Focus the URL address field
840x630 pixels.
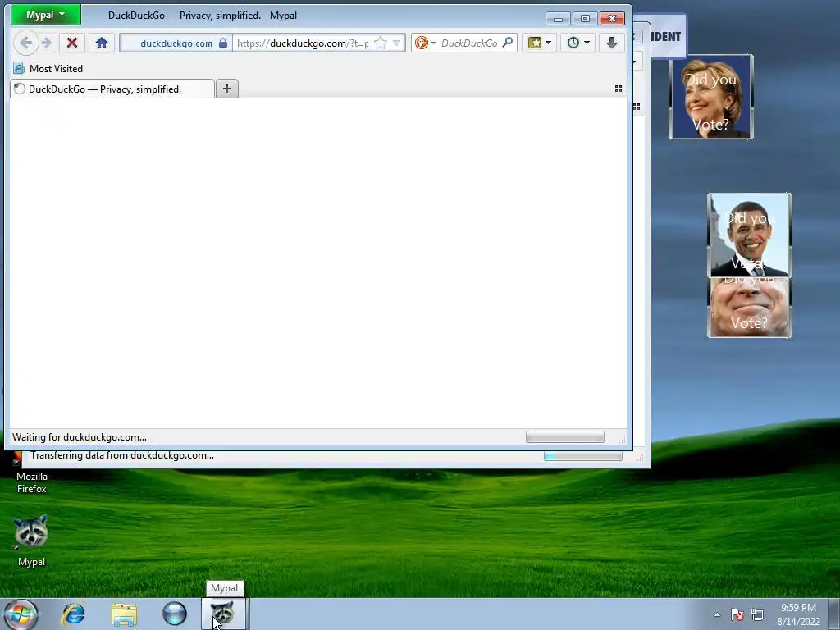(x=302, y=43)
